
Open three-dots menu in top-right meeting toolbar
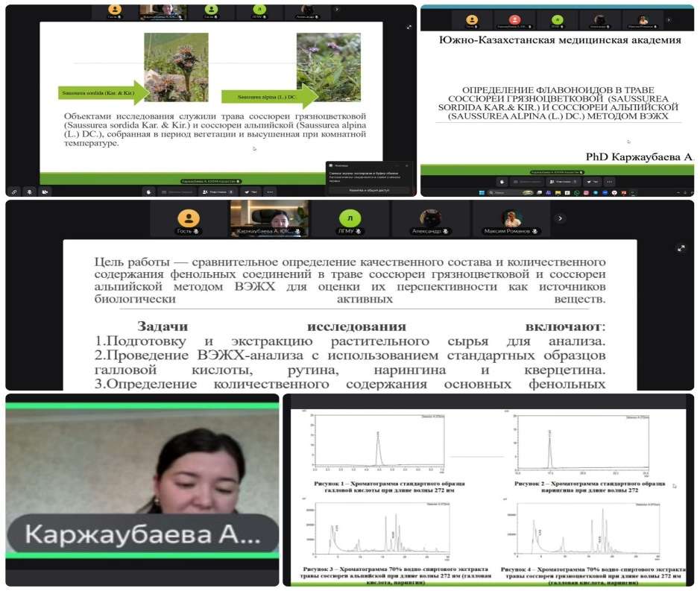click(611, 181)
